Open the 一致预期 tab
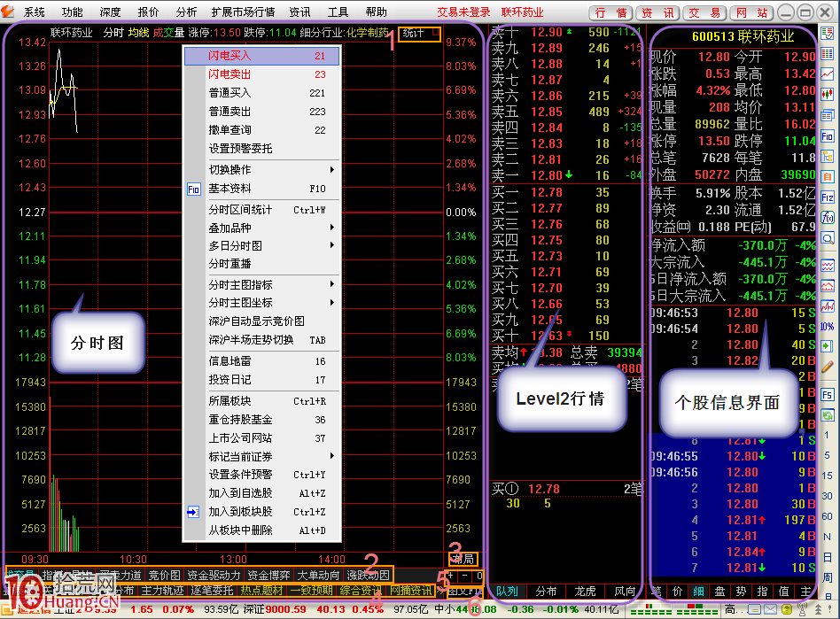This screenshot has height=619, width=840. coord(311,591)
